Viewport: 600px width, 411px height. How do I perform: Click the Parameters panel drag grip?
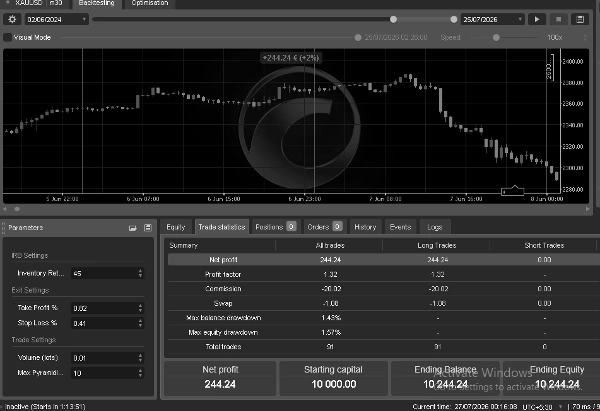tap(3, 228)
